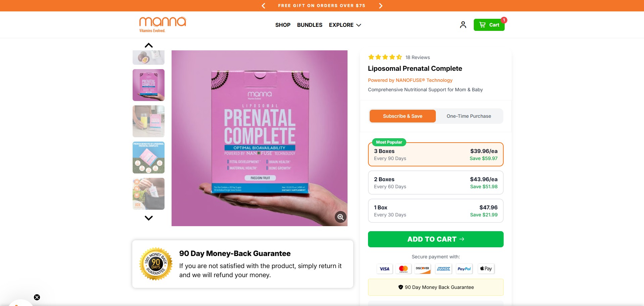Image resolution: width=644 pixels, height=306 pixels.
Task: Click the Manna logo
Action: coord(163,24)
